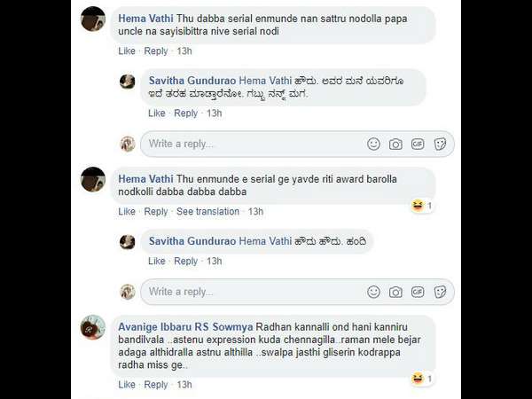Click See translation under Hema Vathi's comment

pyautogui.click(x=207, y=211)
